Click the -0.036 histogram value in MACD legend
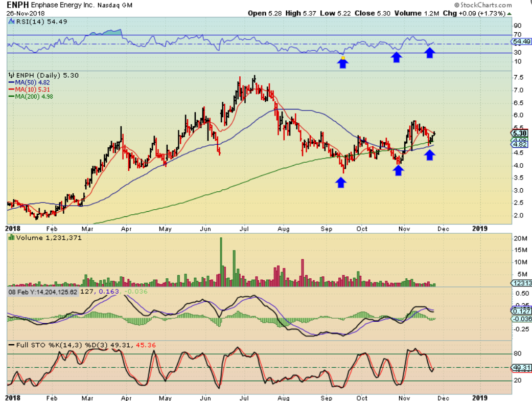This screenshot has height=401, width=532. [x=136, y=292]
